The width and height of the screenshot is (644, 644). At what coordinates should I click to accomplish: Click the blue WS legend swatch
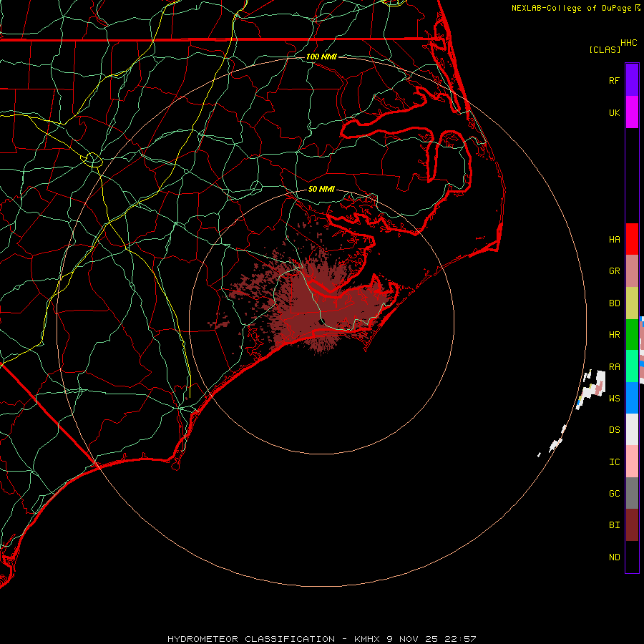click(632, 398)
